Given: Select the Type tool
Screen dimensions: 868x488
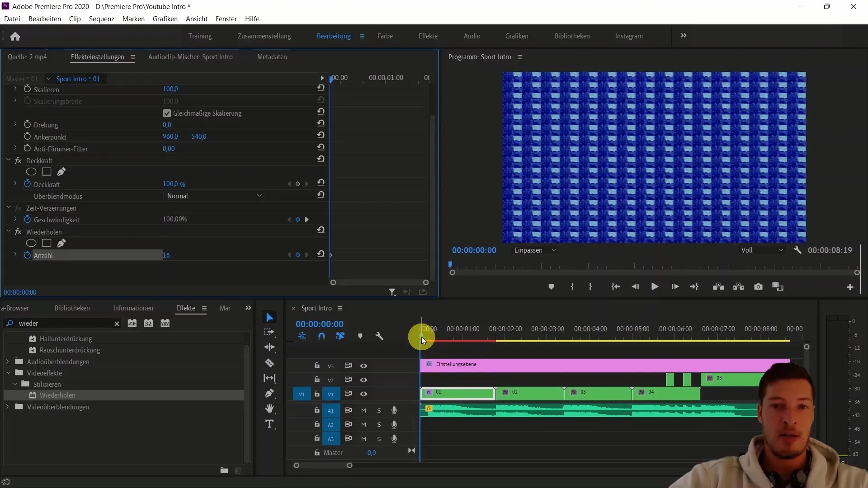Looking at the screenshot, I should [269, 424].
